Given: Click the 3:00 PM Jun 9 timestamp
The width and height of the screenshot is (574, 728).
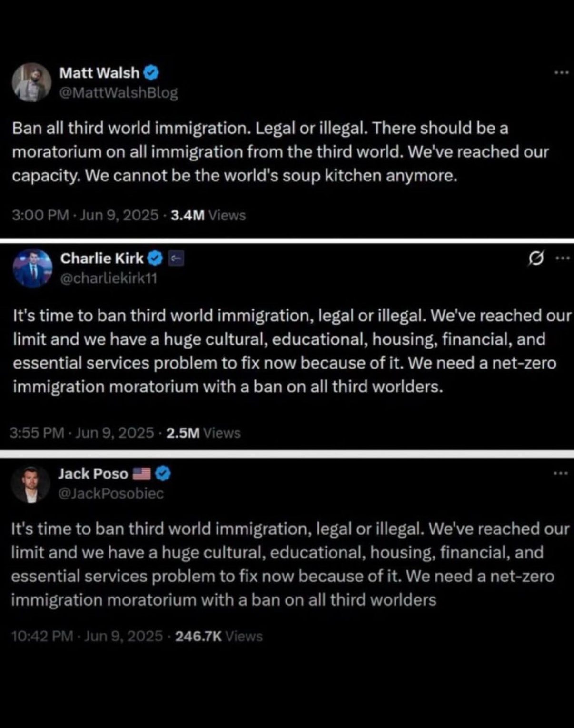Looking at the screenshot, I should coord(85,215).
